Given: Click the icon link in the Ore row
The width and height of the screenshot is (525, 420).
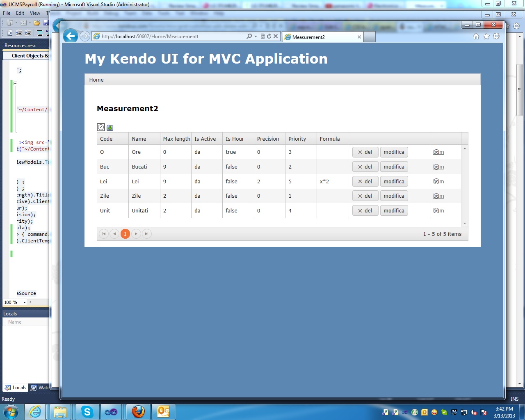Looking at the screenshot, I should [438, 152].
